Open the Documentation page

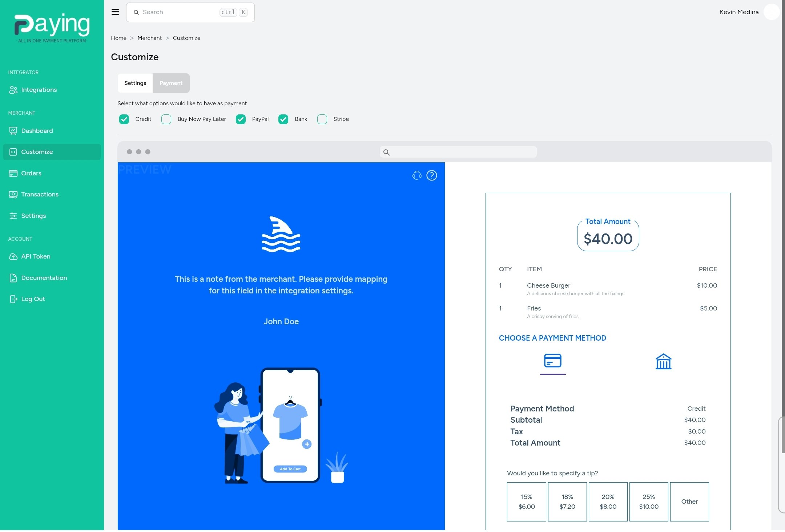[x=44, y=277]
